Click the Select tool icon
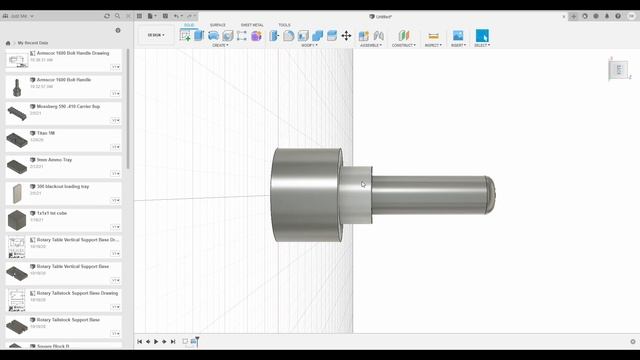This screenshot has width=640, height=360. click(482, 36)
